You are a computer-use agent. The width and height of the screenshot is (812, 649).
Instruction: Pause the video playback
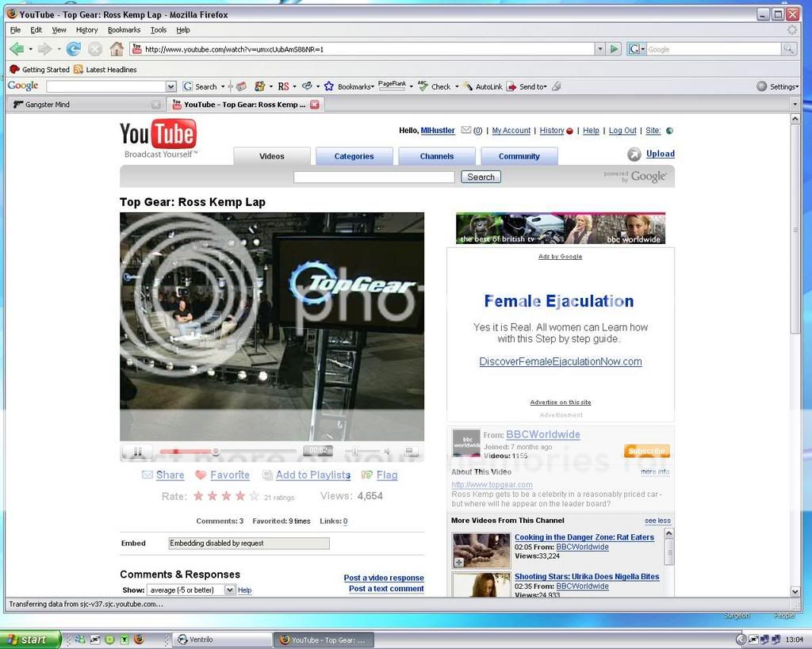pos(138,452)
